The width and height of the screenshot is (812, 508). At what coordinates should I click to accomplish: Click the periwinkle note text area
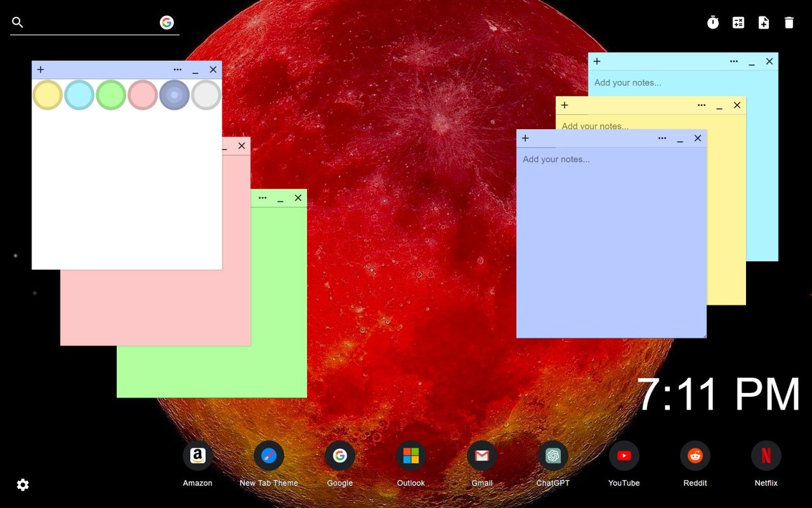tap(612, 243)
